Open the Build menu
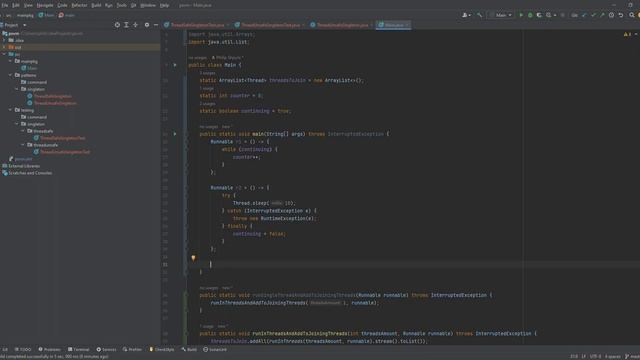 click(x=96, y=5)
